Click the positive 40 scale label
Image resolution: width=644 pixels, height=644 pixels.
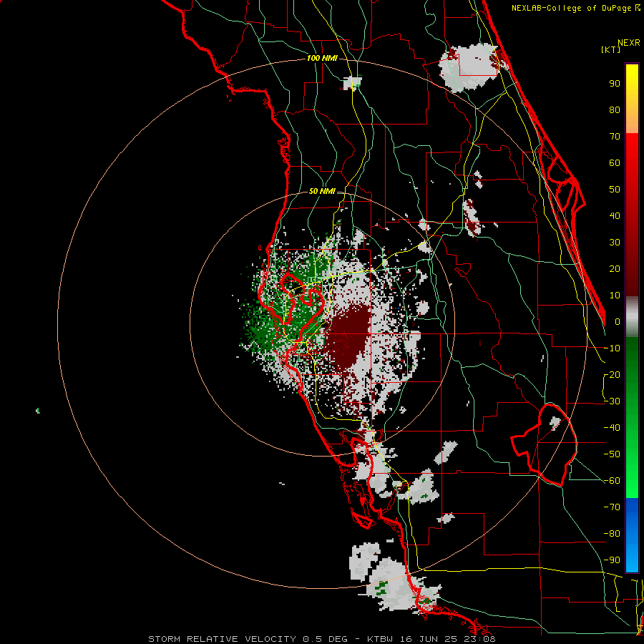pos(615,216)
